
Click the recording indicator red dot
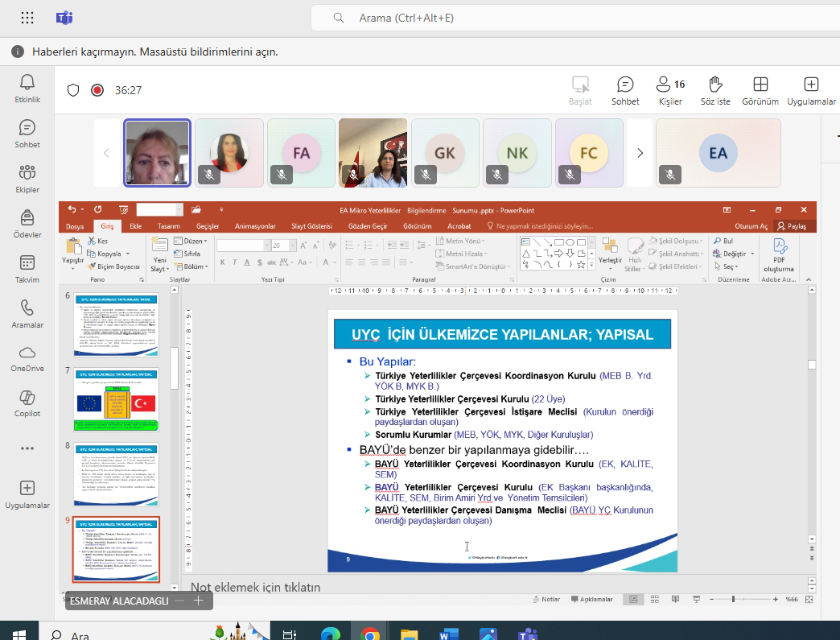click(x=97, y=90)
